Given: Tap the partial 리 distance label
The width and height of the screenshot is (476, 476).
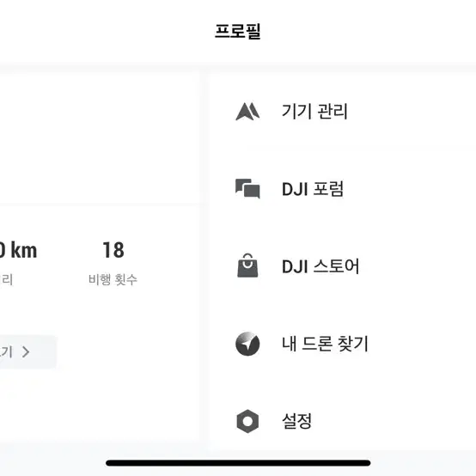Looking at the screenshot, I should 6,279.
